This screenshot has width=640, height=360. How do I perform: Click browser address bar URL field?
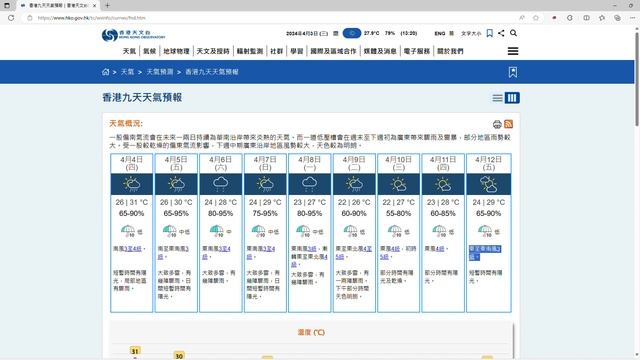[x=269, y=18]
